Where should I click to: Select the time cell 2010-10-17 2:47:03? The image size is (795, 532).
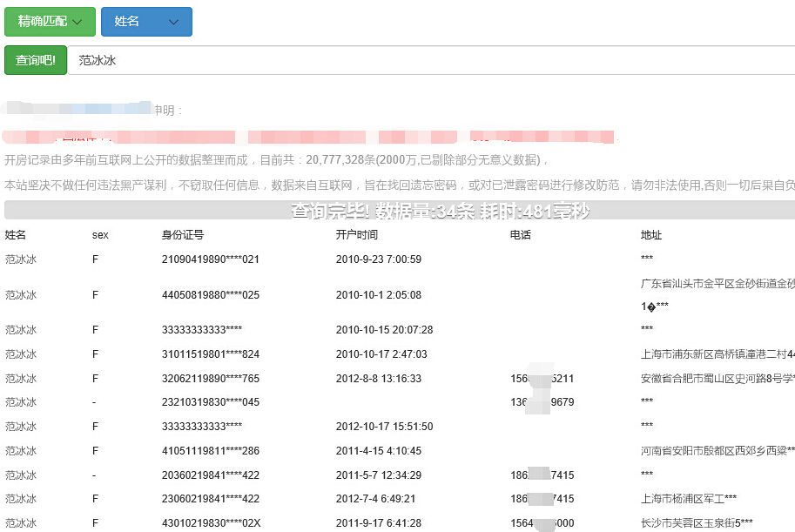(x=381, y=354)
